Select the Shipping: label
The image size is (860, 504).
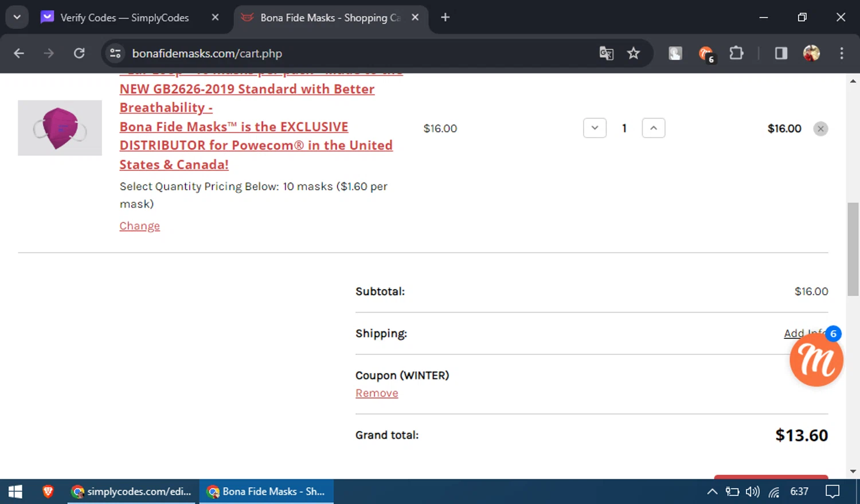coord(381,334)
